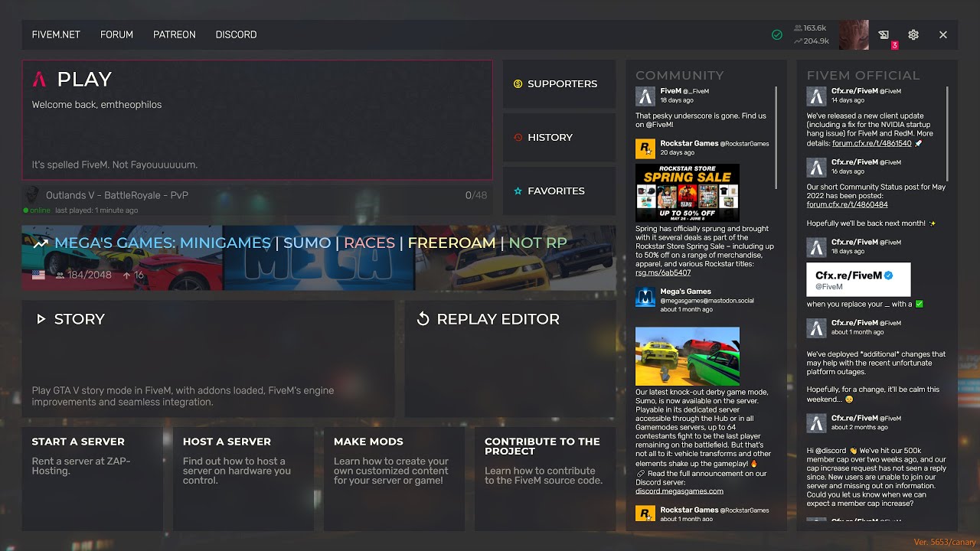The height and width of the screenshot is (551, 980).
Task: Open the settings gear icon
Action: (x=913, y=34)
